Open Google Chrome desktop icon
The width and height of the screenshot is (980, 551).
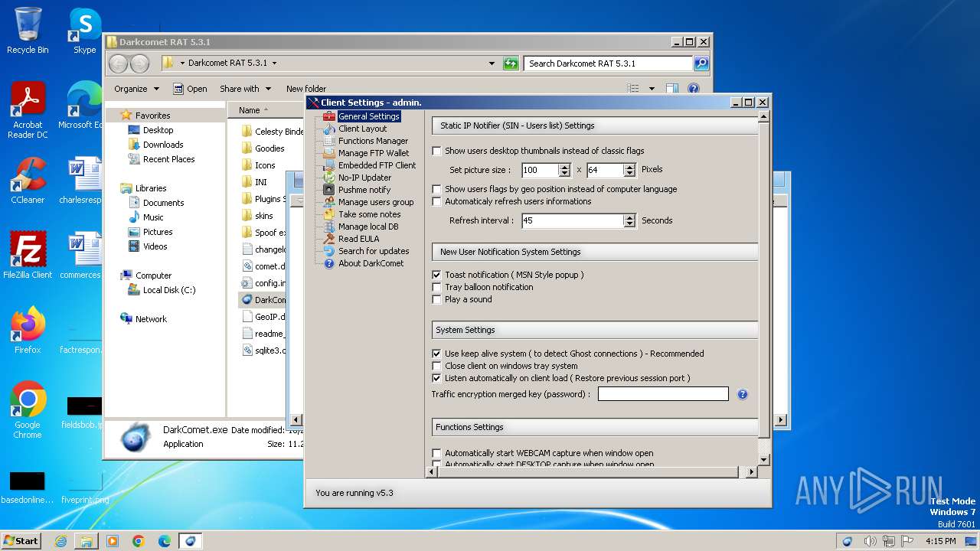click(x=28, y=409)
